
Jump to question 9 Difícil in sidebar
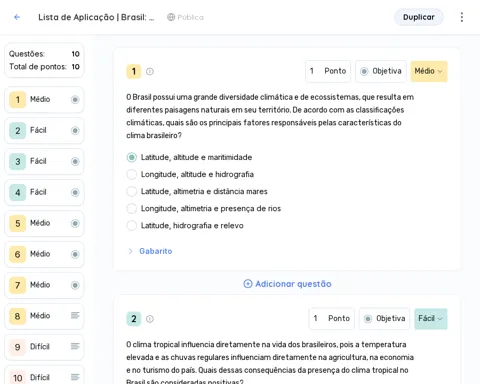click(44, 347)
